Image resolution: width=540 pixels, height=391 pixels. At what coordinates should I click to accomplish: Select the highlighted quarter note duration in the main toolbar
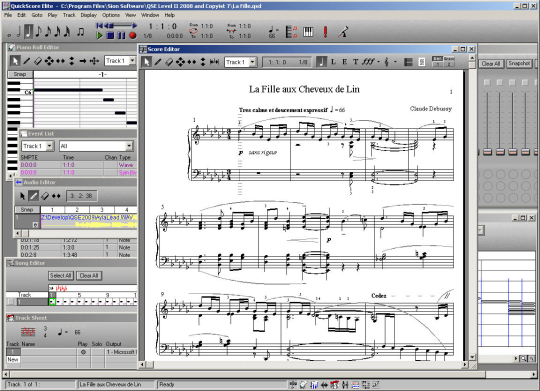[x=29, y=31]
